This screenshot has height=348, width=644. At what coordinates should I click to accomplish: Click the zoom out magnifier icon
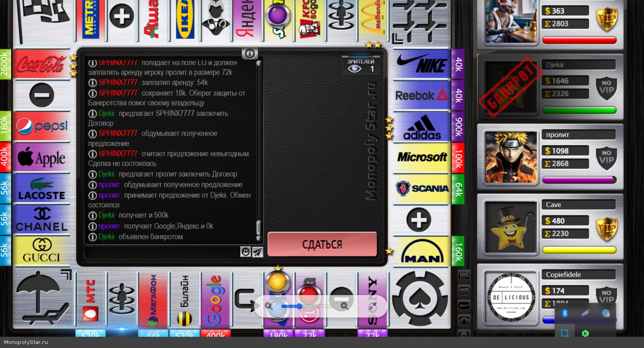268,306
